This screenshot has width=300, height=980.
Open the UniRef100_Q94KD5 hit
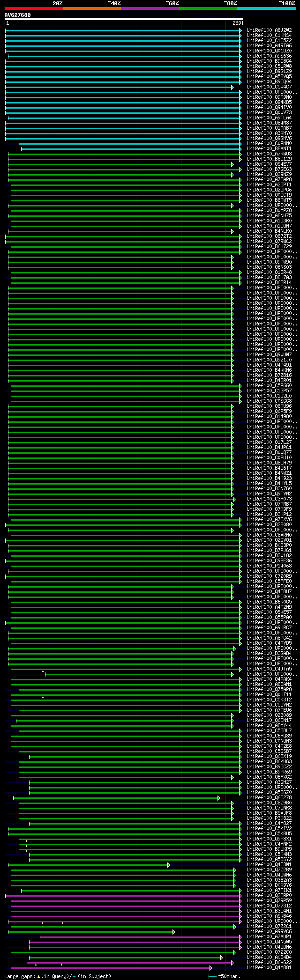click(269, 103)
